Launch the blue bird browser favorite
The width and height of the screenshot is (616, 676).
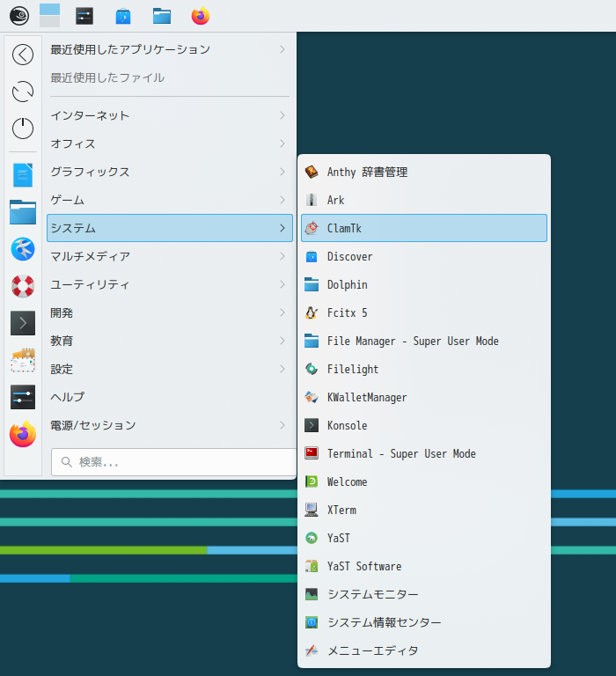[23, 249]
